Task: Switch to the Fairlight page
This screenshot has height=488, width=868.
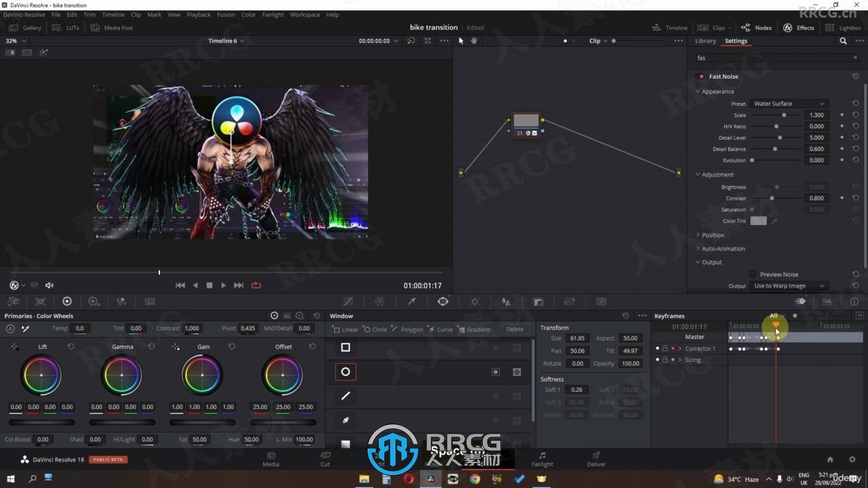Action: 542,460
